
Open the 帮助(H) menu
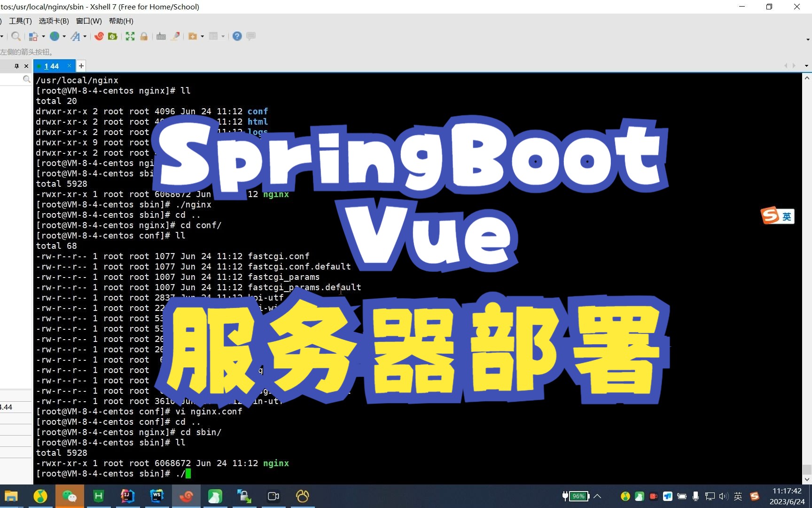click(121, 21)
